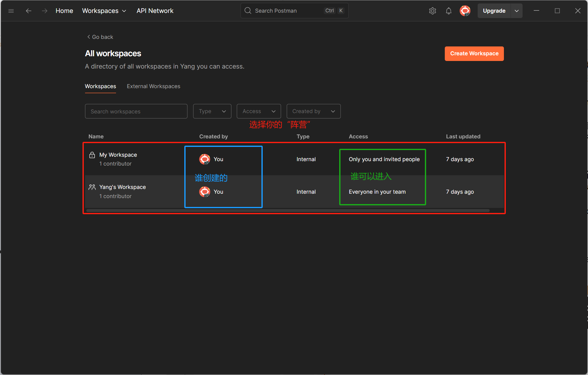Click the Upgrade button
Image resolution: width=588 pixels, height=375 pixels.
[x=494, y=11]
